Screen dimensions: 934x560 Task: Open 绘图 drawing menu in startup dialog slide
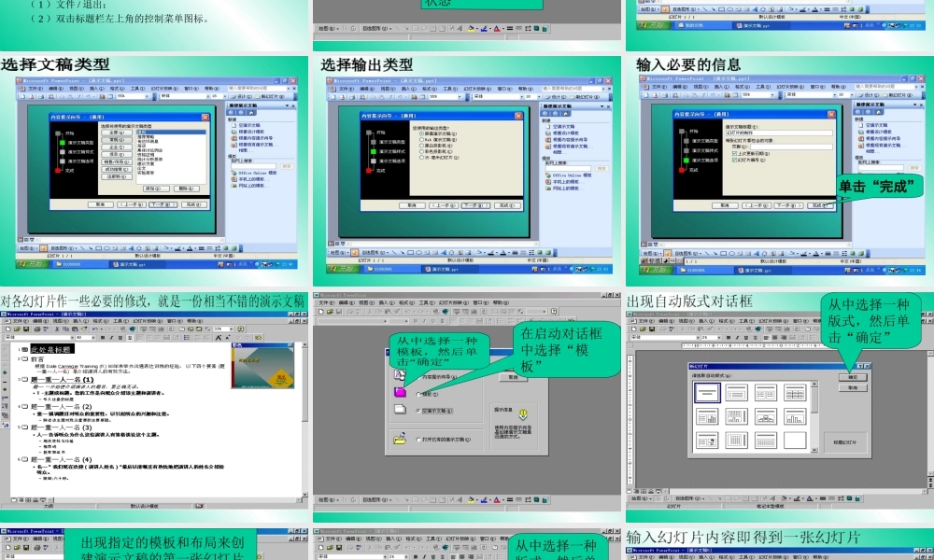327,500
